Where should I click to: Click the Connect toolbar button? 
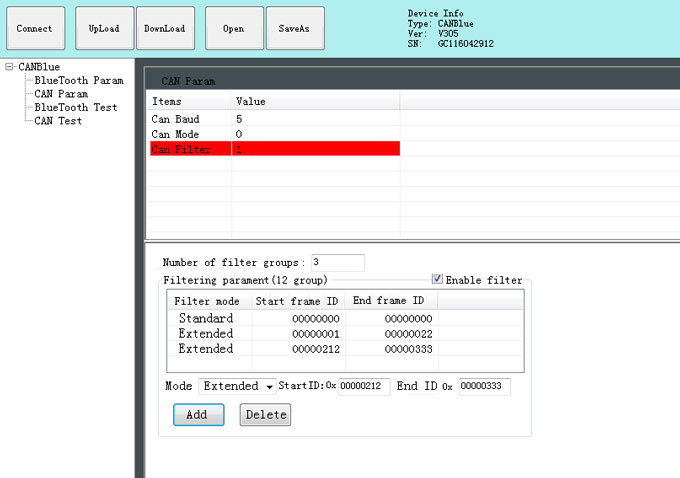(x=35, y=29)
